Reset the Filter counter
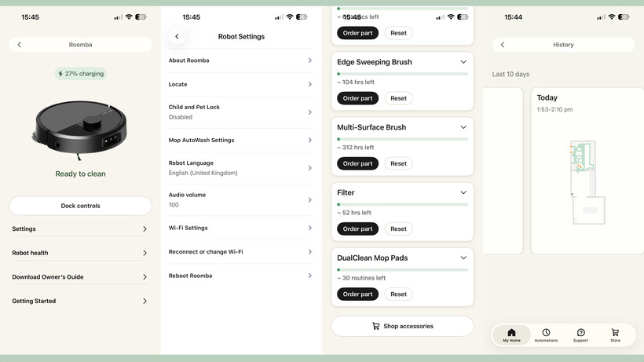Viewport: 644px width, 362px height. [x=398, y=229]
